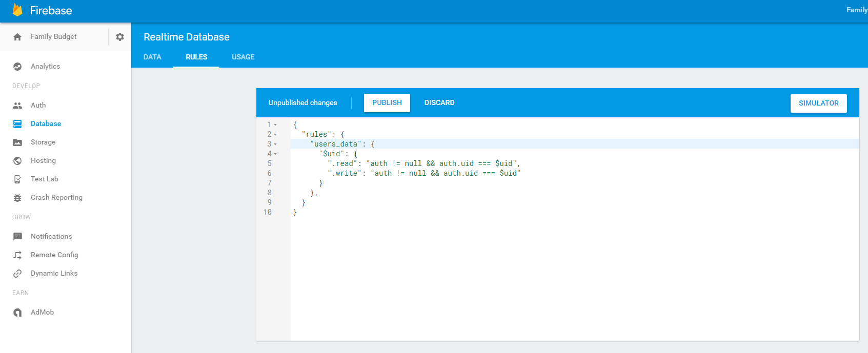Switch to the USAGE tab
The image size is (868, 353).
243,57
